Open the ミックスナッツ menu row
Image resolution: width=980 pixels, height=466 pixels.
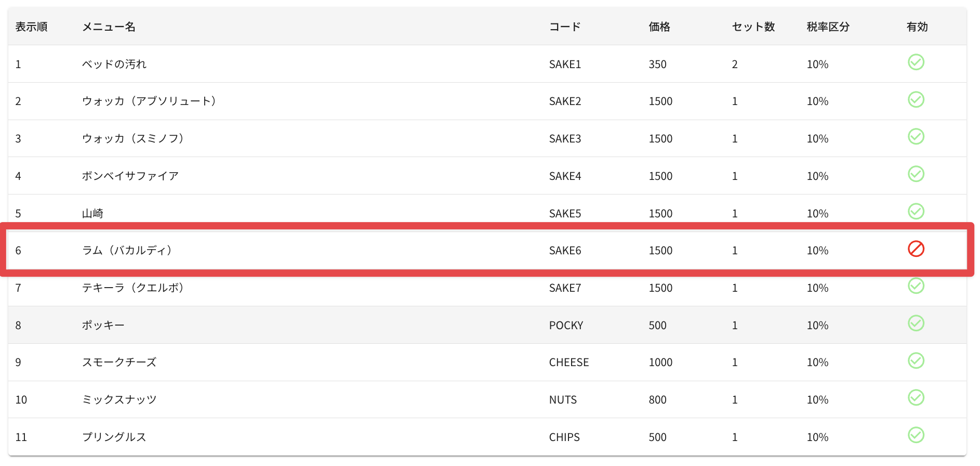[x=487, y=399]
